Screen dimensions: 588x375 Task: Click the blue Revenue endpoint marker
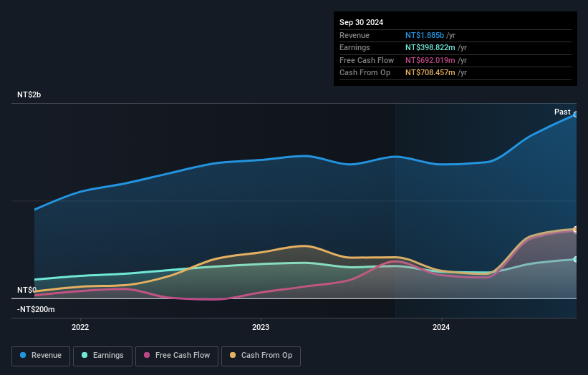point(576,115)
